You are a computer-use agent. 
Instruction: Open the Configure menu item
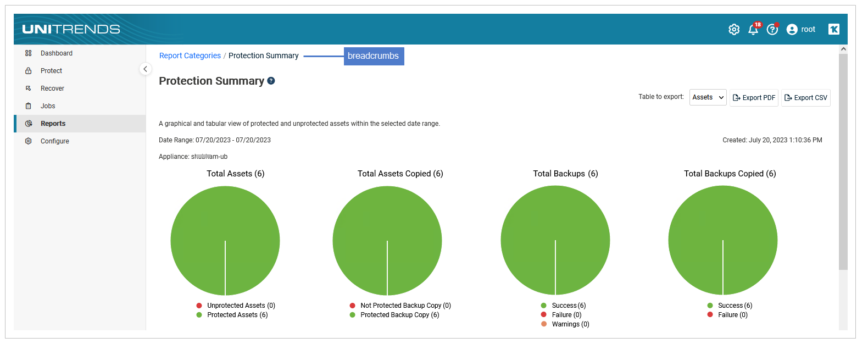coord(55,141)
